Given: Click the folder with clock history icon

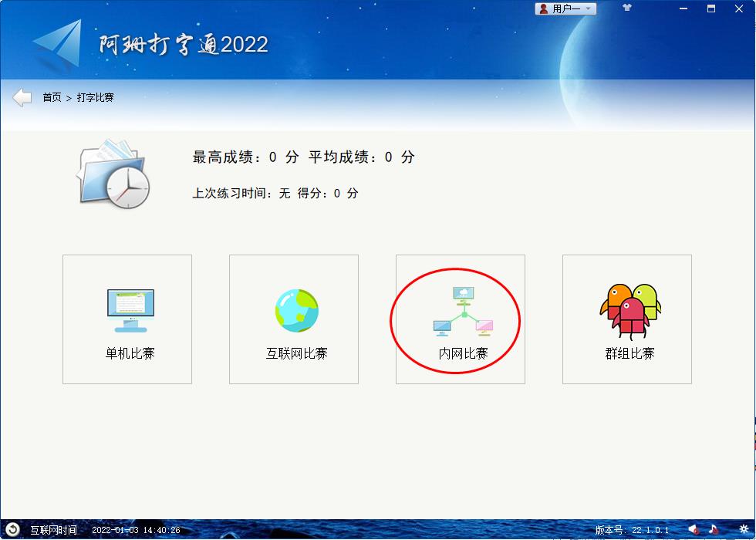Looking at the screenshot, I should click(114, 174).
